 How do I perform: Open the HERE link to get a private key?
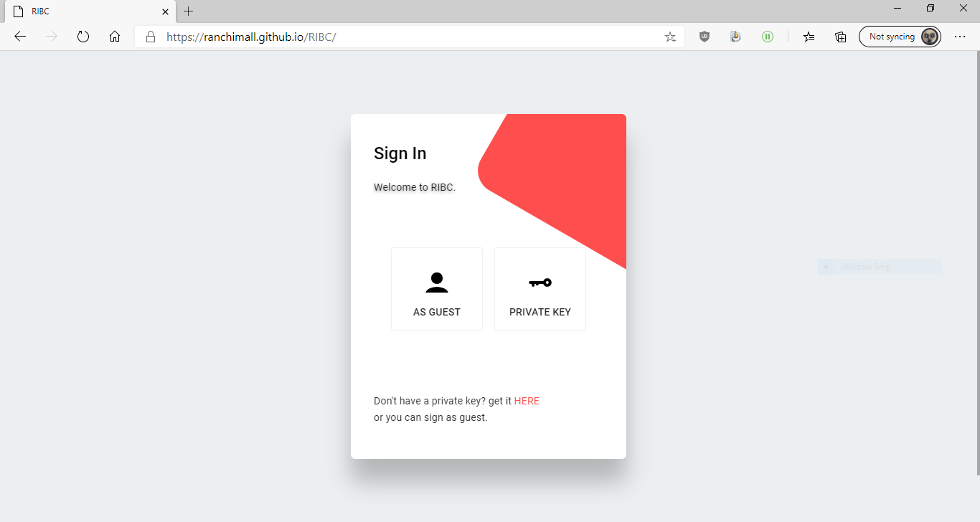coord(527,401)
